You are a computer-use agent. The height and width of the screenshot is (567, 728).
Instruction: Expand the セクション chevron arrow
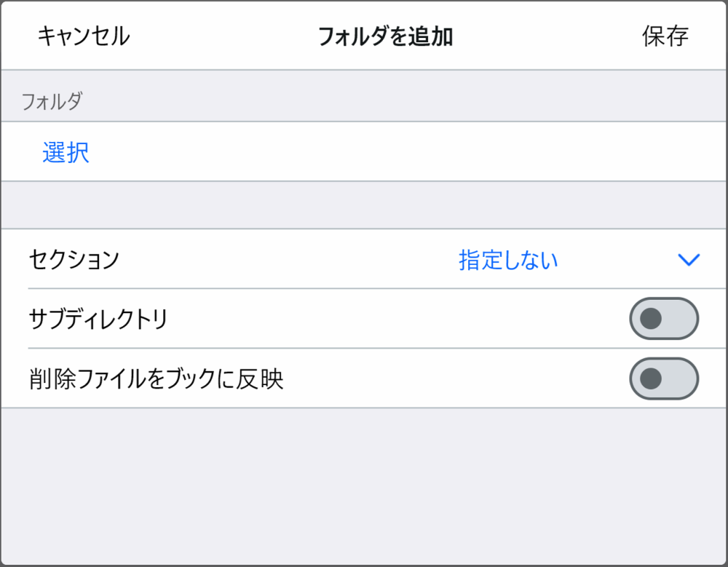tap(688, 260)
